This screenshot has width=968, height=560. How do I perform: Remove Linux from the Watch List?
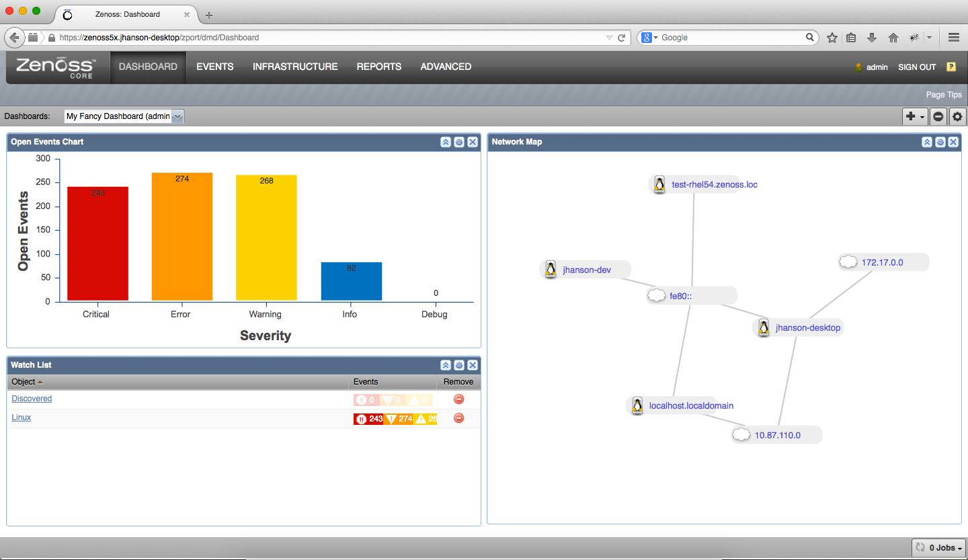pos(459,418)
